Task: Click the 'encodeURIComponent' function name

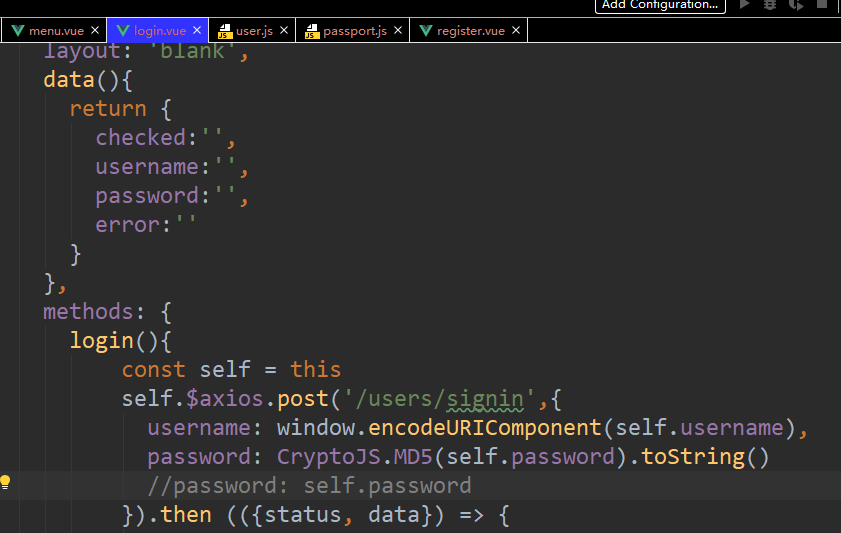Action: pos(484,428)
